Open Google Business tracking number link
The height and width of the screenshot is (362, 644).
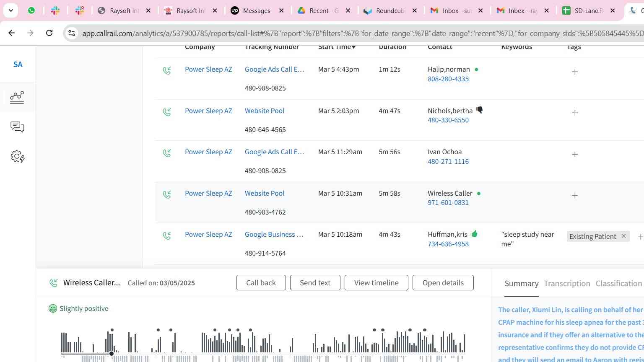pyautogui.click(x=274, y=234)
